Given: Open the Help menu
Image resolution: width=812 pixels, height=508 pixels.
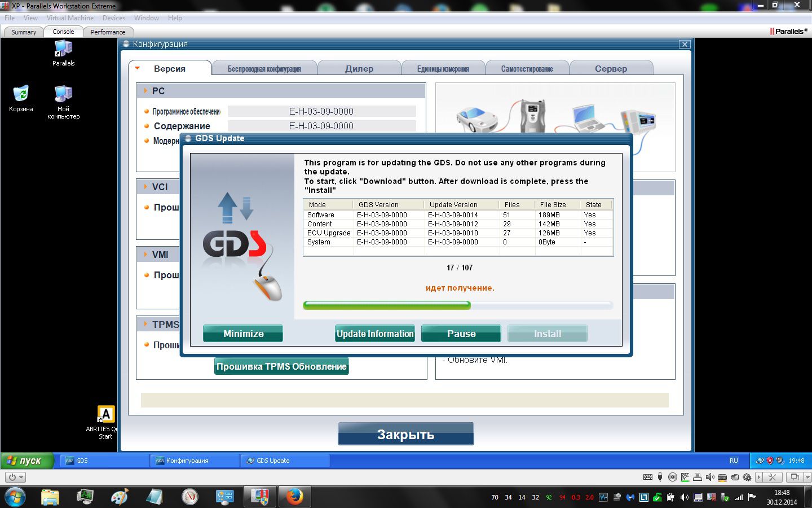Looking at the screenshot, I should pyautogui.click(x=175, y=18).
